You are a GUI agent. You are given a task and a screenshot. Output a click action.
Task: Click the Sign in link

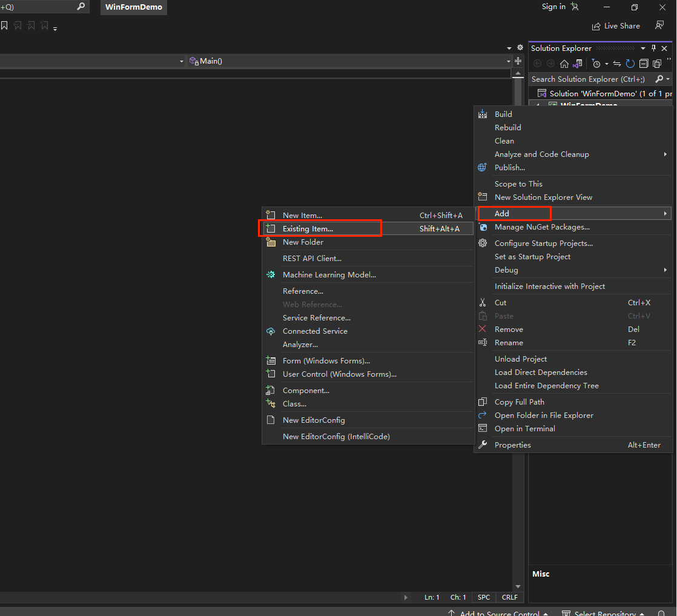click(x=553, y=7)
